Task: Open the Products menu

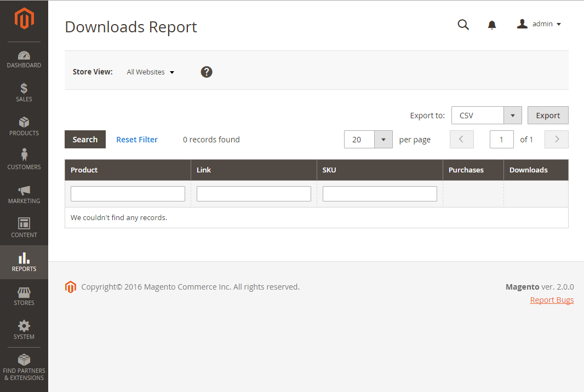Action: point(24,127)
